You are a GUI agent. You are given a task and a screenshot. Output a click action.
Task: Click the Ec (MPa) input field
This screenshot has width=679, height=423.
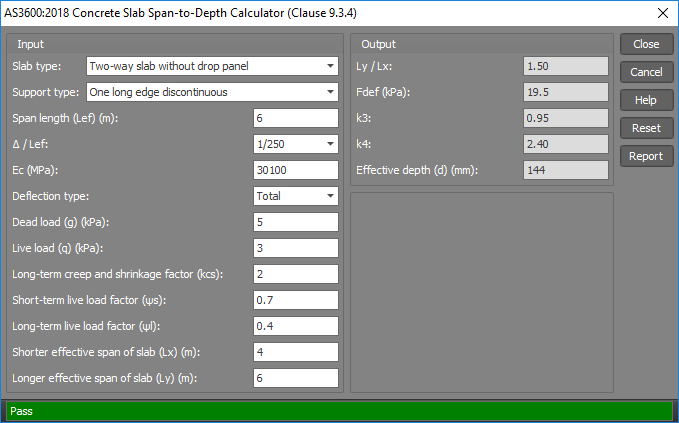(296, 170)
